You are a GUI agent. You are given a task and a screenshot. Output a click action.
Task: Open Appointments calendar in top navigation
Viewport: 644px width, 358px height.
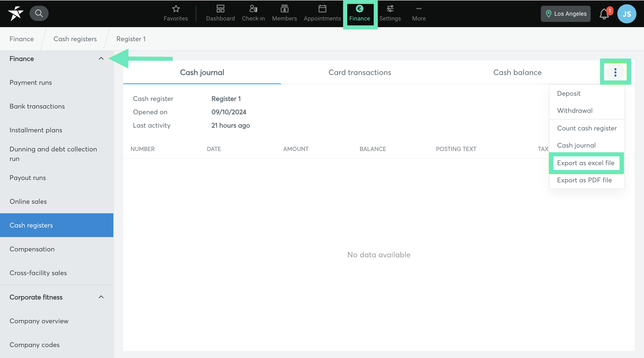[322, 14]
